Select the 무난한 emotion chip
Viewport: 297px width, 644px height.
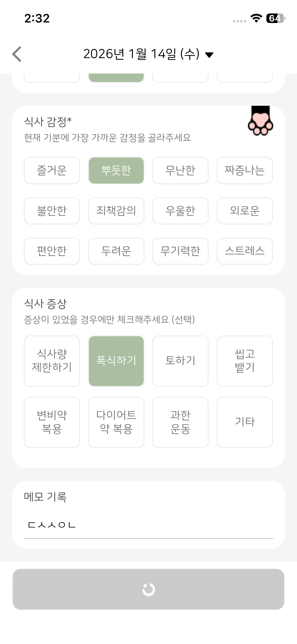180,171
